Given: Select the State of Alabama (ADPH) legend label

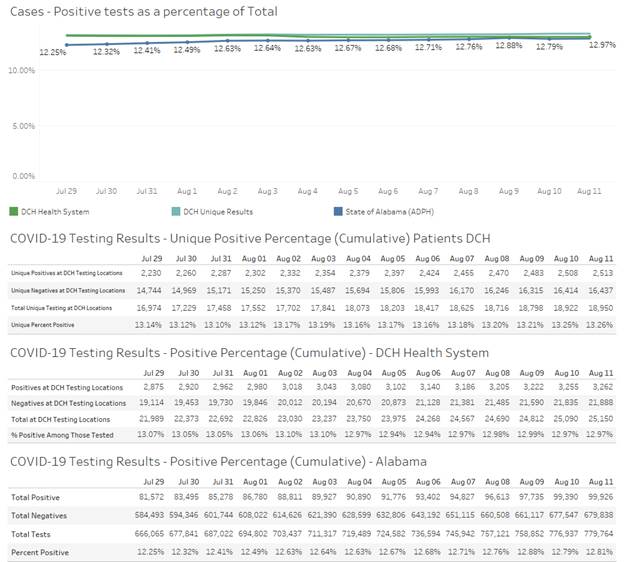Looking at the screenshot, I should 390,212.
